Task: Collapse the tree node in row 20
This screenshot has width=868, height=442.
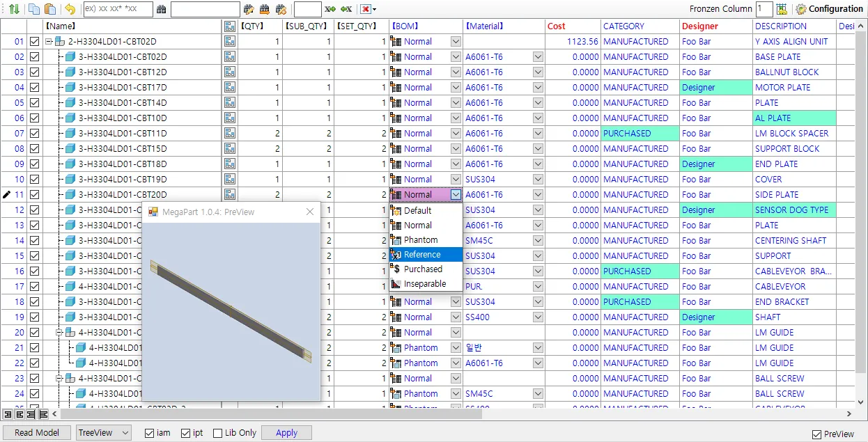Action: 59,332
